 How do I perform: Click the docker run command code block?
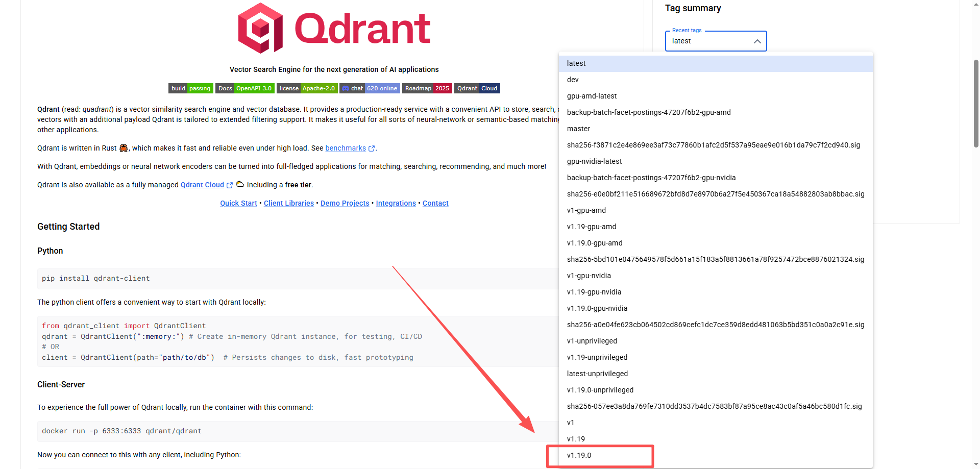[x=298, y=431]
